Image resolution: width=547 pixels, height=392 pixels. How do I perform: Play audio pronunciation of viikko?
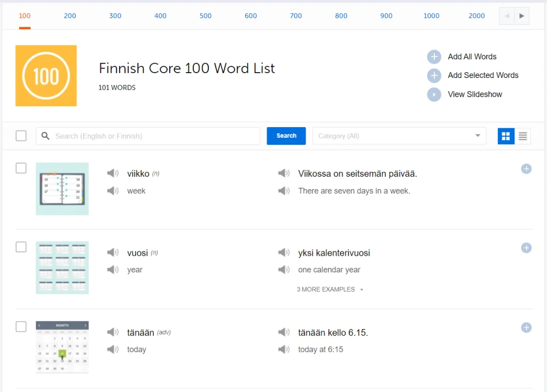point(113,173)
